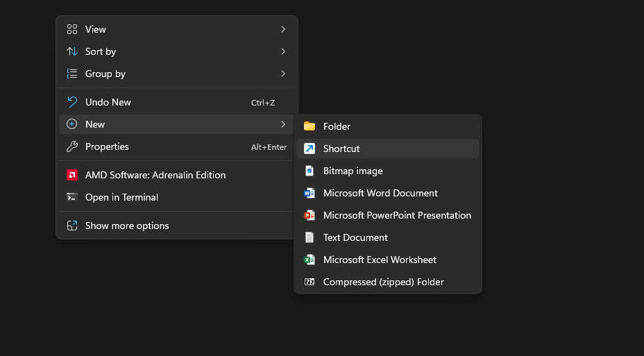Click the Sort by arrows icon
This screenshot has height=356, width=644.
click(x=72, y=51)
